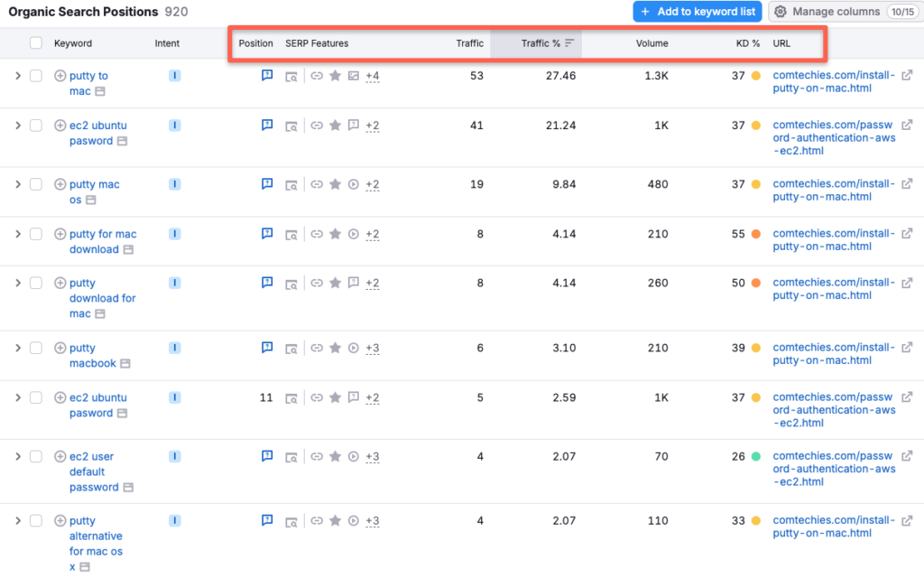Toggle the select-all checkbox in the header
This screenshot has width=924, height=578.
36,42
